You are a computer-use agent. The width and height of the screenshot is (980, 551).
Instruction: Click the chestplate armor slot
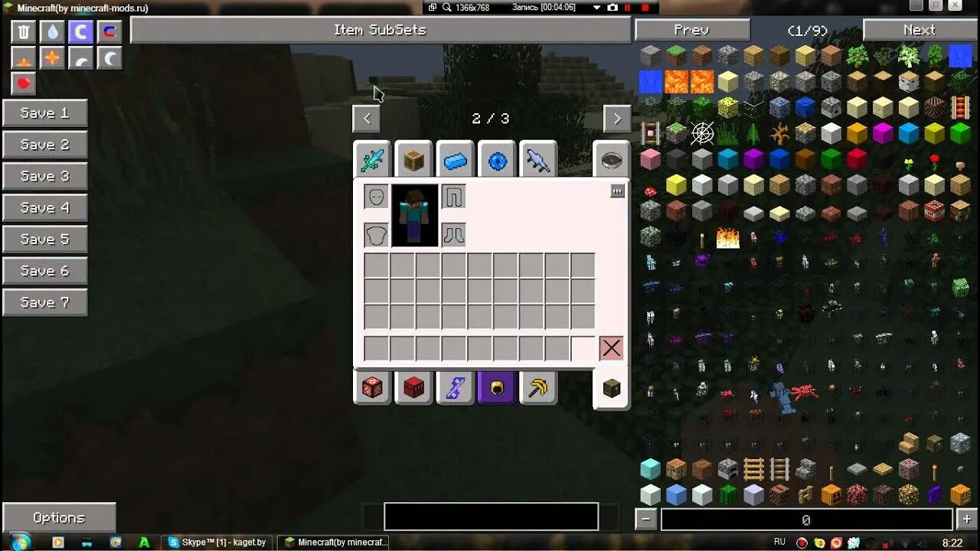click(x=376, y=235)
